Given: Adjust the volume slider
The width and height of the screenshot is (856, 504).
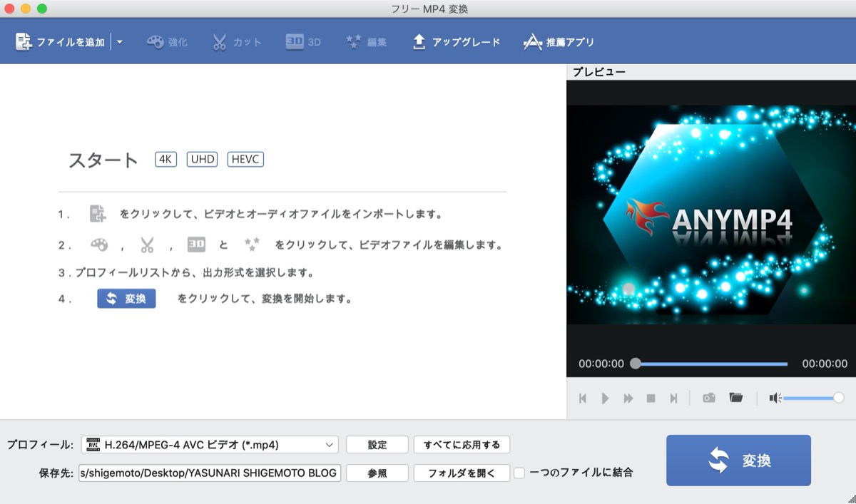Looking at the screenshot, I should (x=814, y=398).
